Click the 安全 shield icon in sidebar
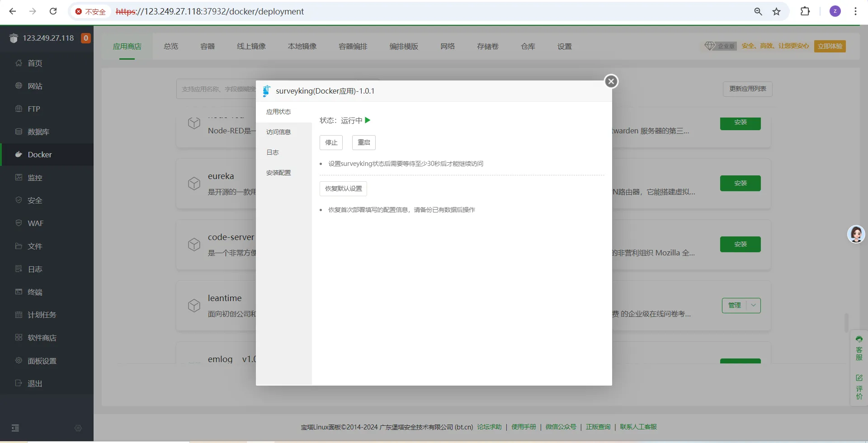 coord(19,200)
